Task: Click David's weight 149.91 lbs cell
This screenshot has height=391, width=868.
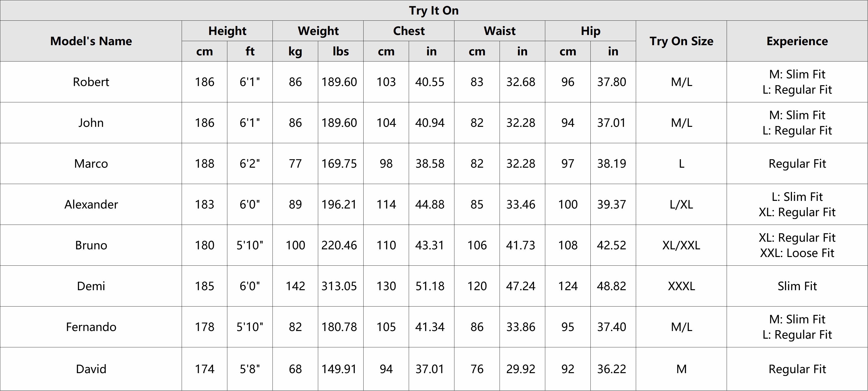Action: [339, 369]
